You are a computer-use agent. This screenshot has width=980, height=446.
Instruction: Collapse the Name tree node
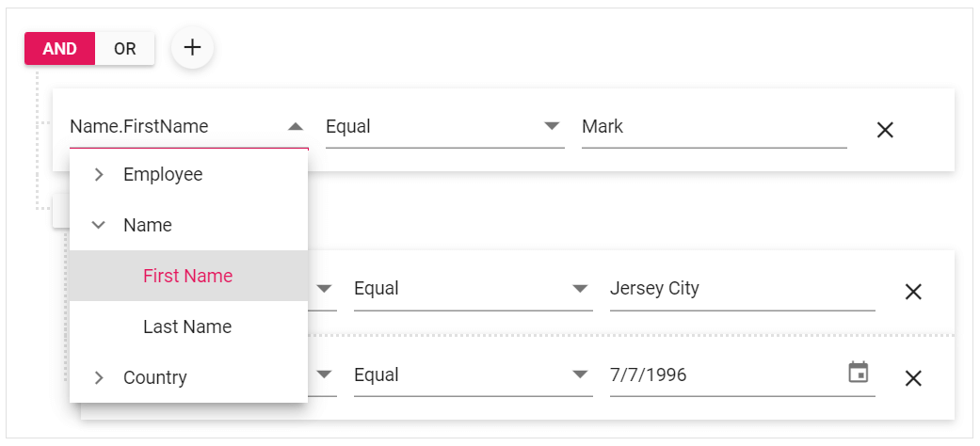tap(99, 226)
